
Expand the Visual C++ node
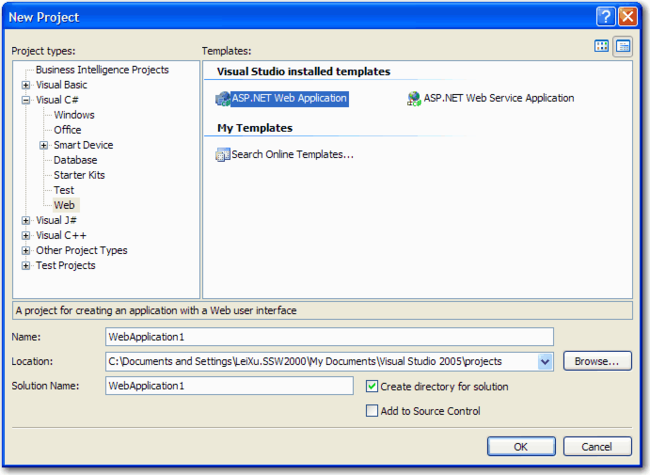26,235
